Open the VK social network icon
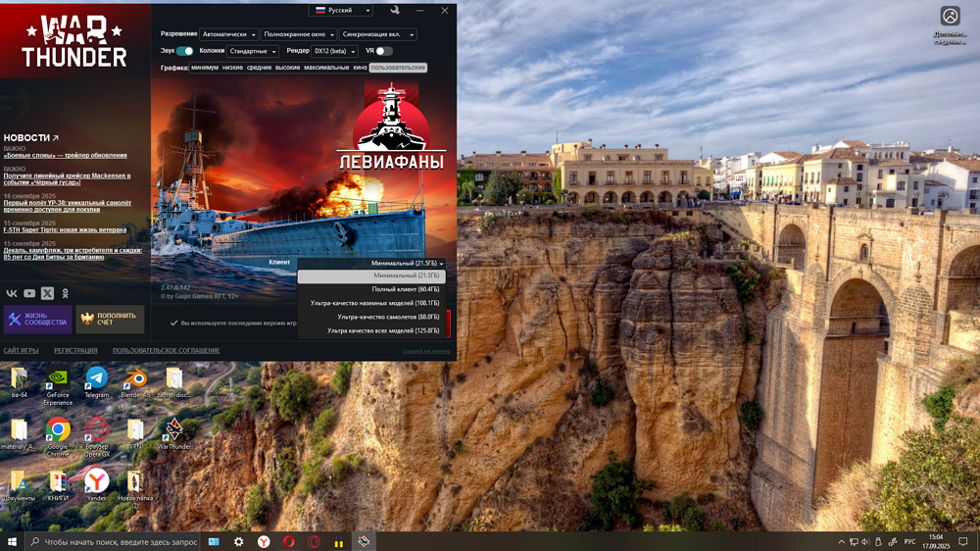The width and height of the screenshot is (980, 551). 12,293
